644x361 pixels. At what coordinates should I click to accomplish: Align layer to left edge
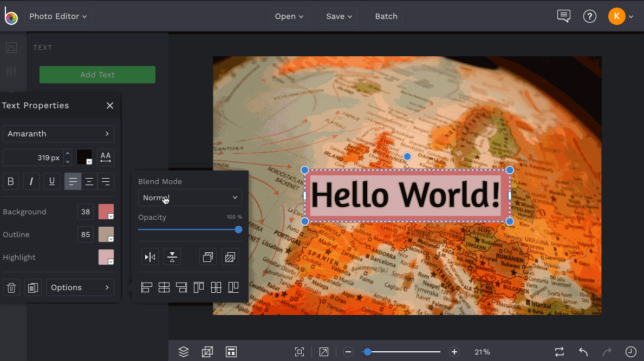click(x=147, y=287)
